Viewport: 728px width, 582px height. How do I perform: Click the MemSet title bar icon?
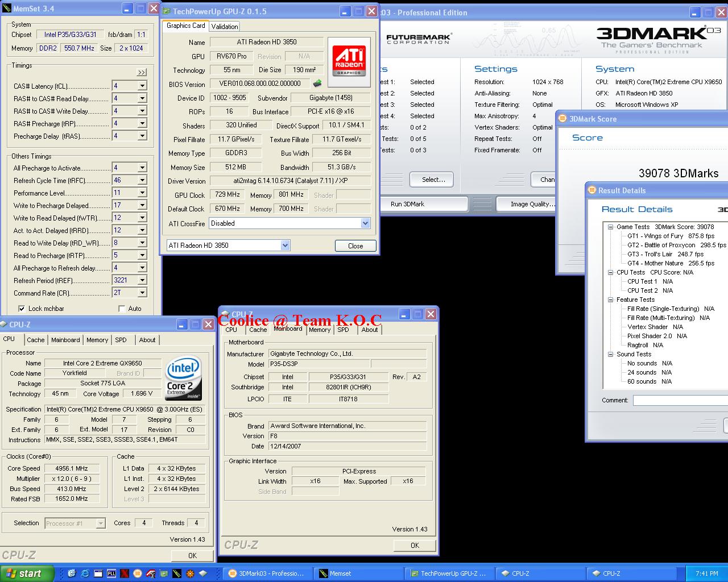click(6, 9)
